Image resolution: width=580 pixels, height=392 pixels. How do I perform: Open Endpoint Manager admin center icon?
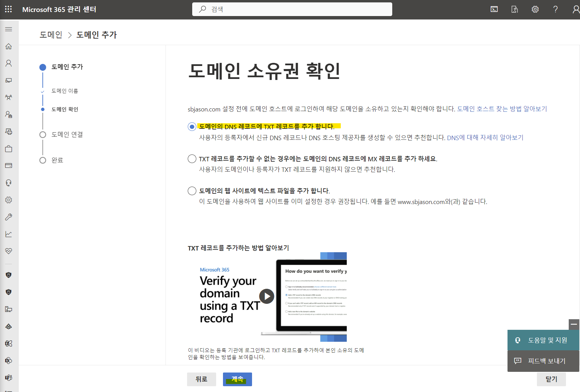pyautogui.click(x=9, y=309)
